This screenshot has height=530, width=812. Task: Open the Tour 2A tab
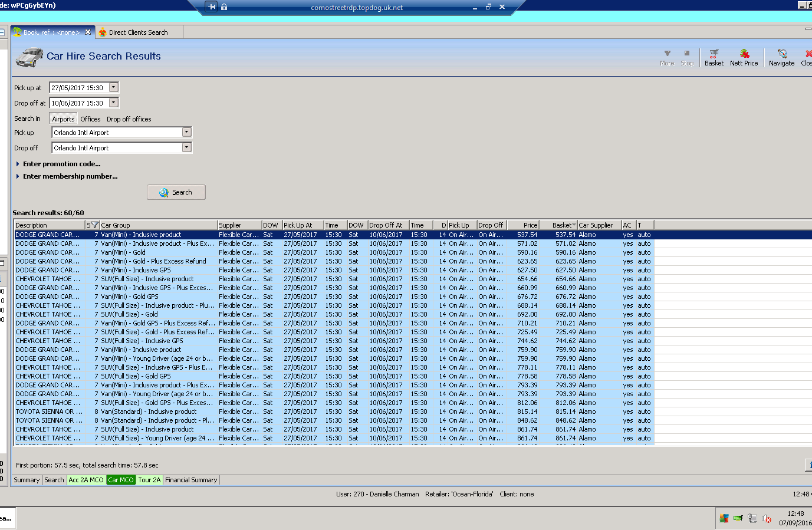(x=149, y=480)
